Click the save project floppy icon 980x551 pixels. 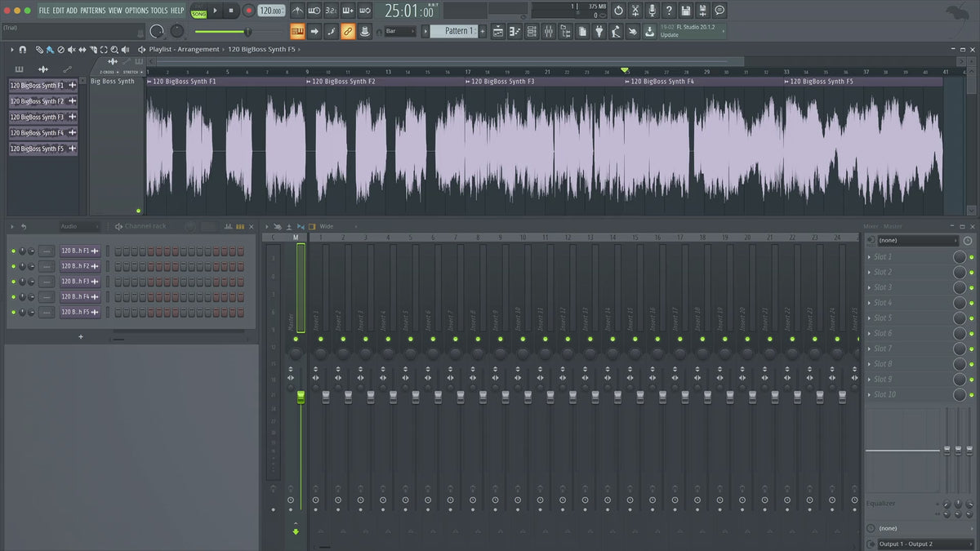point(686,11)
